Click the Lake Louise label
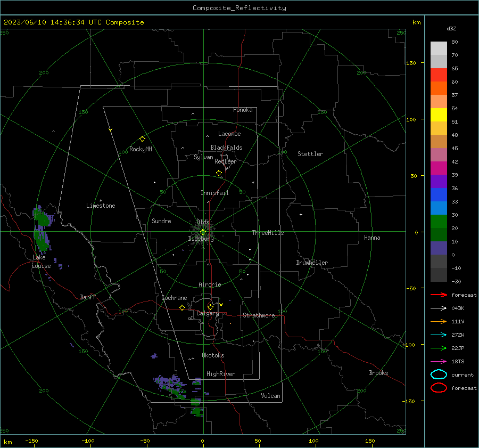 [x=41, y=262]
